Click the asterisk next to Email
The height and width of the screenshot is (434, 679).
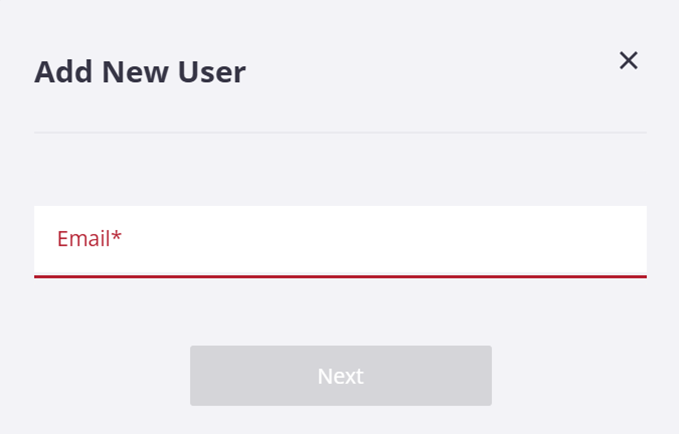117,236
